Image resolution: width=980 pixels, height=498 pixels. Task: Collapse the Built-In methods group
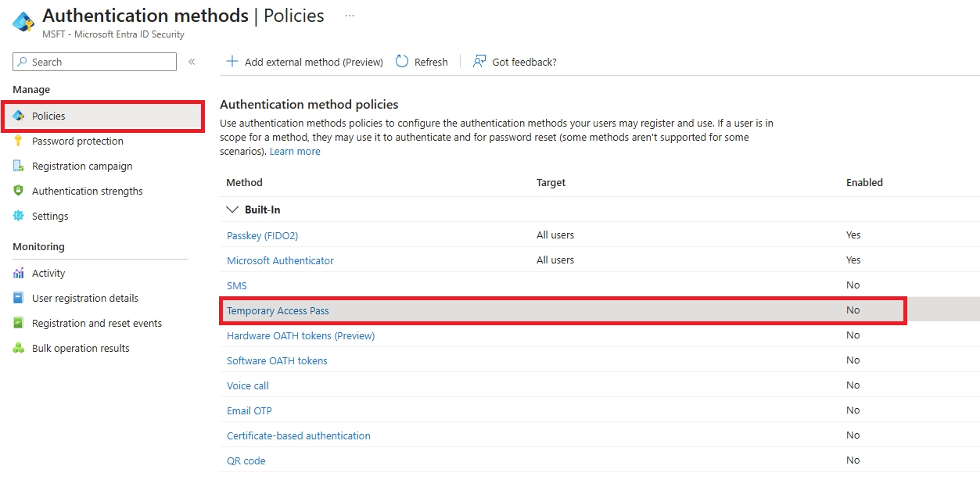[x=232, y=210]
